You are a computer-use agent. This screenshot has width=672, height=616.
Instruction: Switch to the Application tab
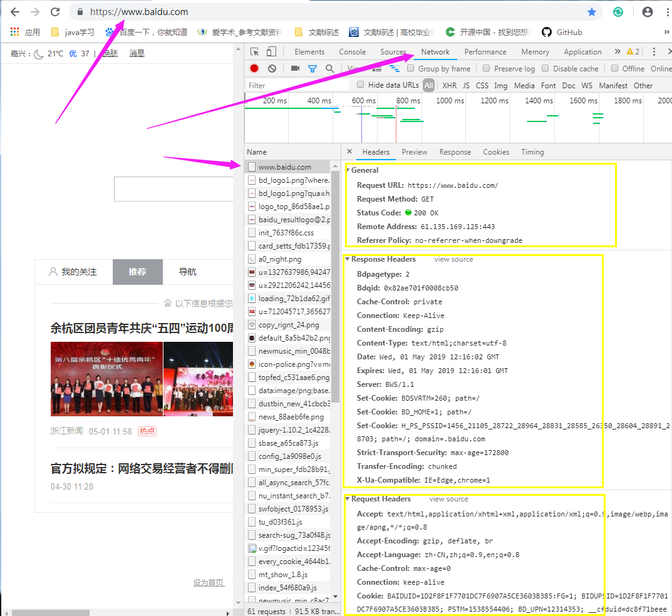(582, 52)
